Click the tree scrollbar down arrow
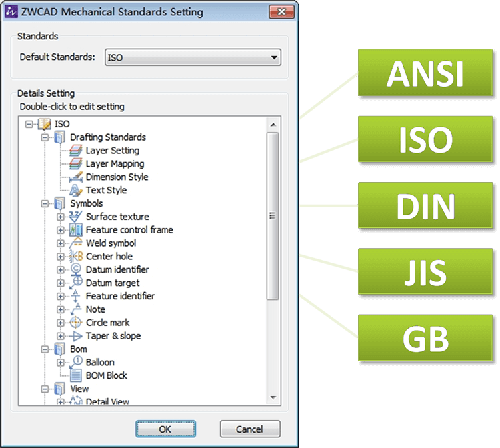 click(273, 398)
